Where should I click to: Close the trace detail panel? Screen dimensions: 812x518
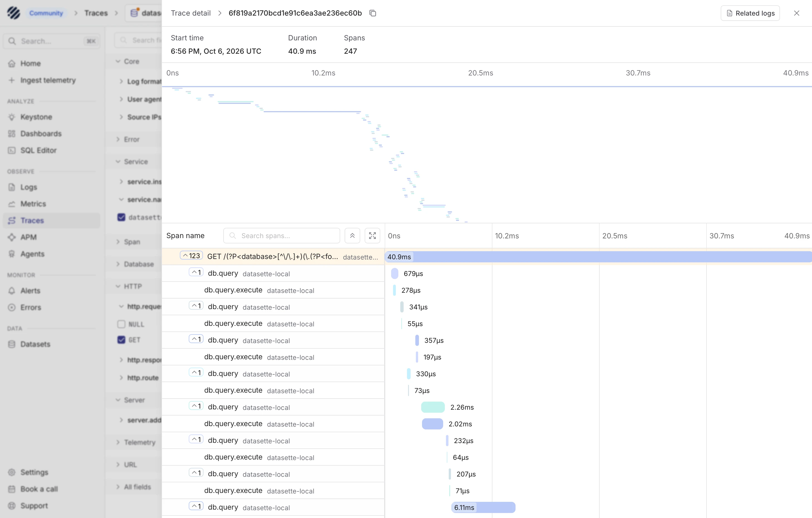796,13
